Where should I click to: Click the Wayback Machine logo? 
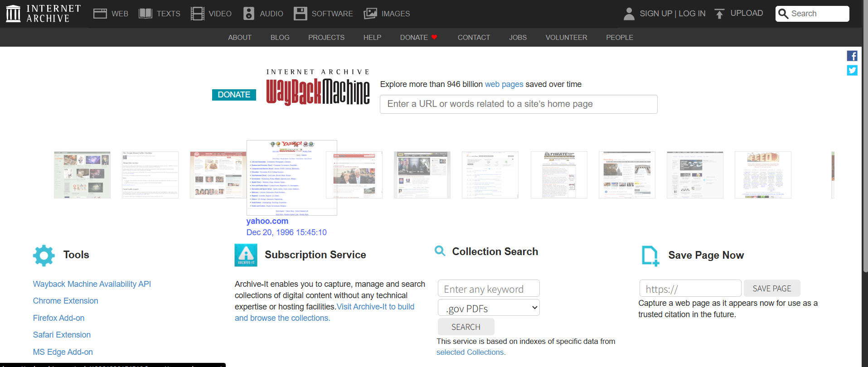pyautogui.click(x=318, y=87)
